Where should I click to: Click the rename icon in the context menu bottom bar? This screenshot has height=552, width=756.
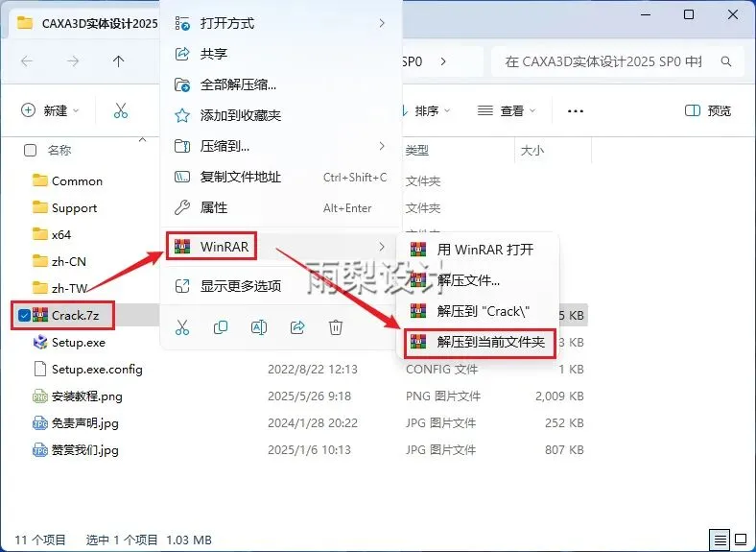259,327
